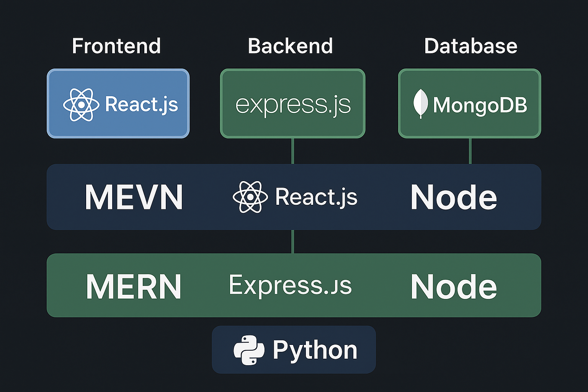Click the Node text in the MERN row

pyautogui.click(x=454, y=286)
